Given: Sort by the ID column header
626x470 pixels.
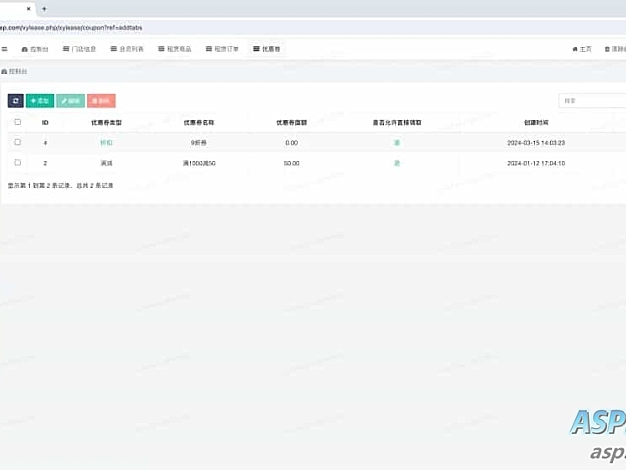Looking at the screenshot, I should tap(45, 123).
